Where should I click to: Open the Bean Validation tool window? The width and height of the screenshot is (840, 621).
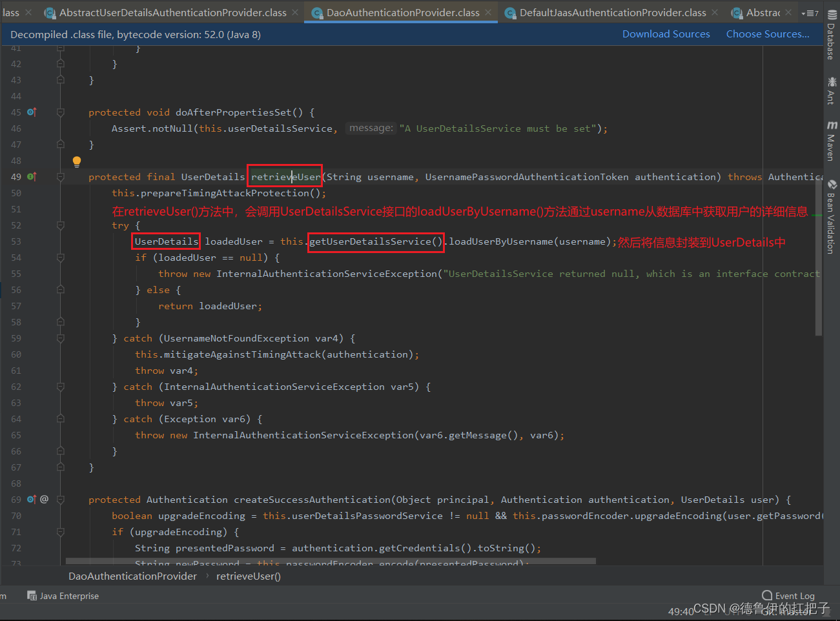coord(832,216)
